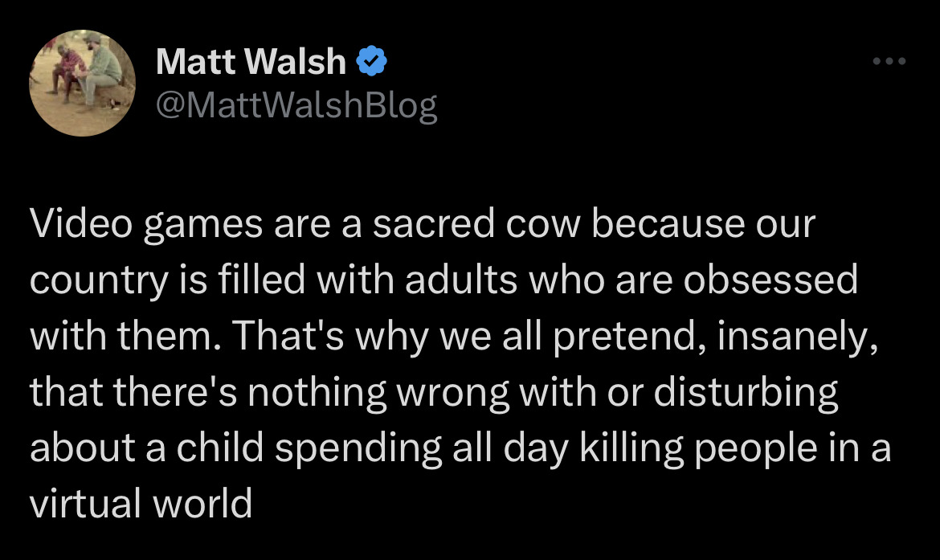
Task: Open Matt Walsh's profile picture
Action: pos(82,84)
